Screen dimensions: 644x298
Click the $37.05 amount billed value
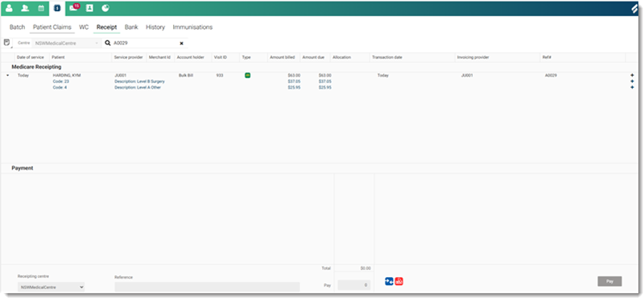coord(294,81)
